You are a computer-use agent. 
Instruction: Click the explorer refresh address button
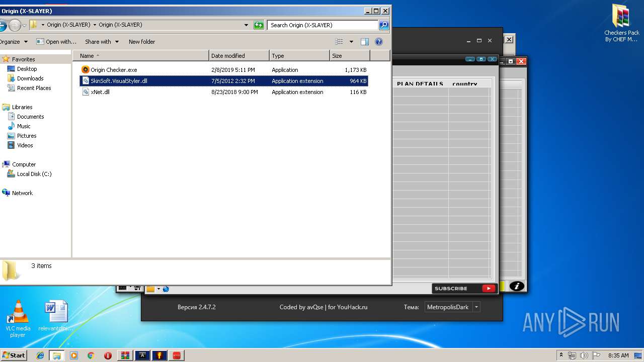pos(259,25)
